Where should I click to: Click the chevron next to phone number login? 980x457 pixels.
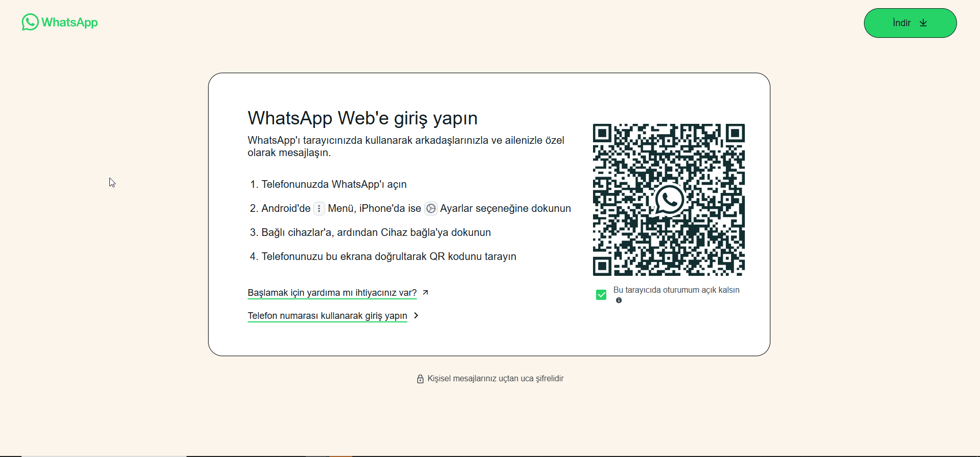(x=416, y=315)
